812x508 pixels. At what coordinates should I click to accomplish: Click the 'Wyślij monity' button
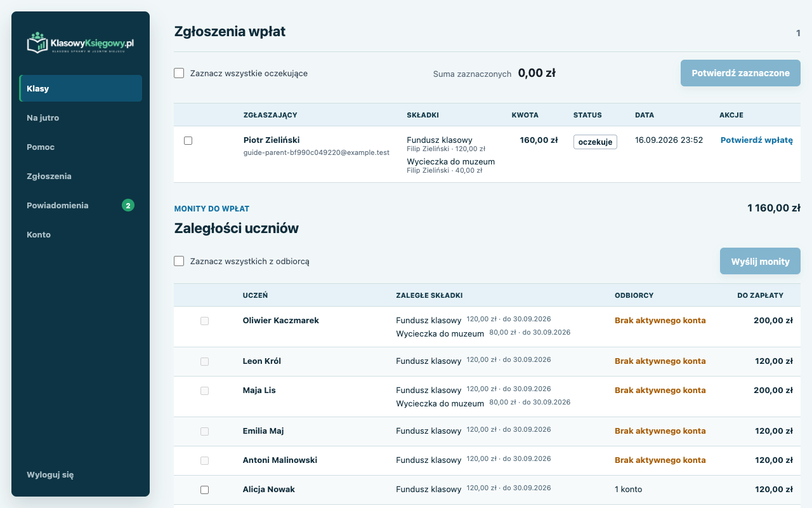760,261
